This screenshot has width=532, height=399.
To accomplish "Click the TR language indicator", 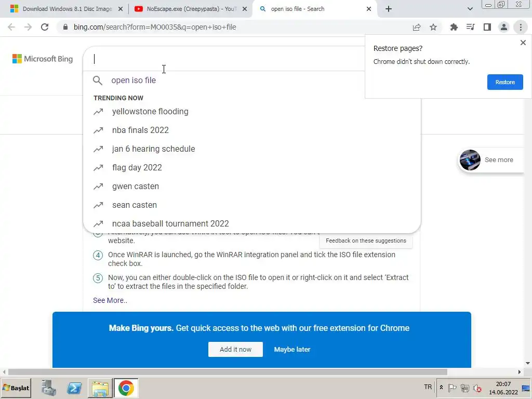I will tap(428, 387).
